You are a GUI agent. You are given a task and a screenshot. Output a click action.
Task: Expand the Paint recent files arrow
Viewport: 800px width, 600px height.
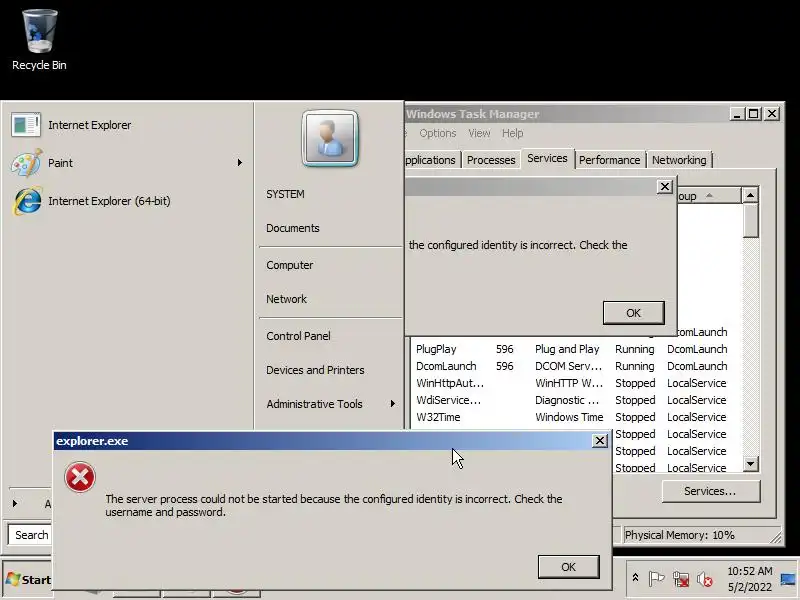[239, 163]
